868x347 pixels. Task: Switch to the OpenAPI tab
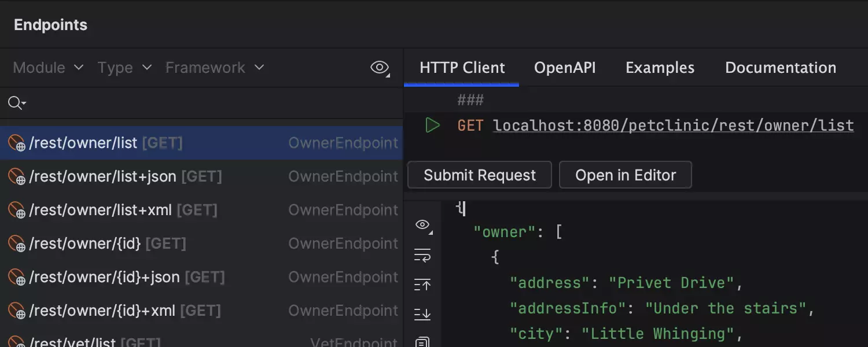(565, 68)
